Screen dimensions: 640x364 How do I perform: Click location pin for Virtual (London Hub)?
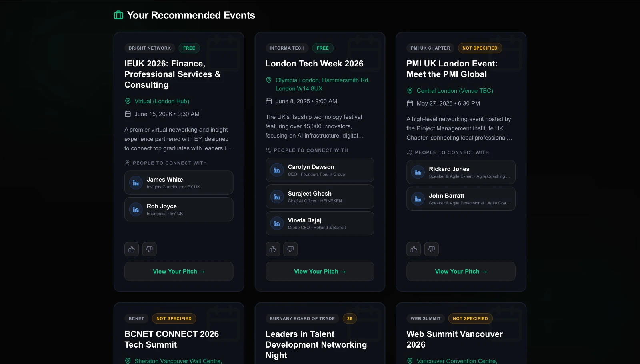[128, 101]
